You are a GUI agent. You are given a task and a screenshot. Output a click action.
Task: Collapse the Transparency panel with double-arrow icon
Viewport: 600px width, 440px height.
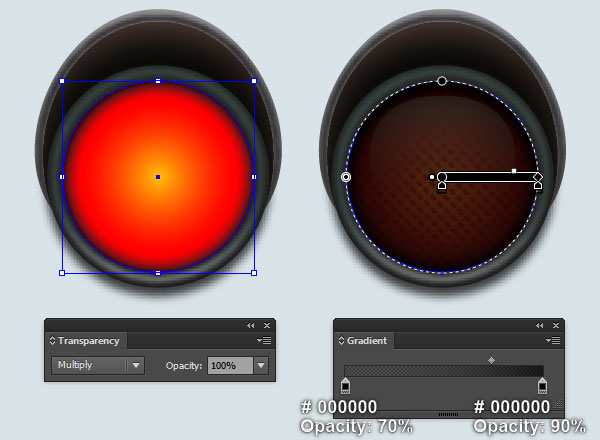pyautogui.click(x=251, y=326)
